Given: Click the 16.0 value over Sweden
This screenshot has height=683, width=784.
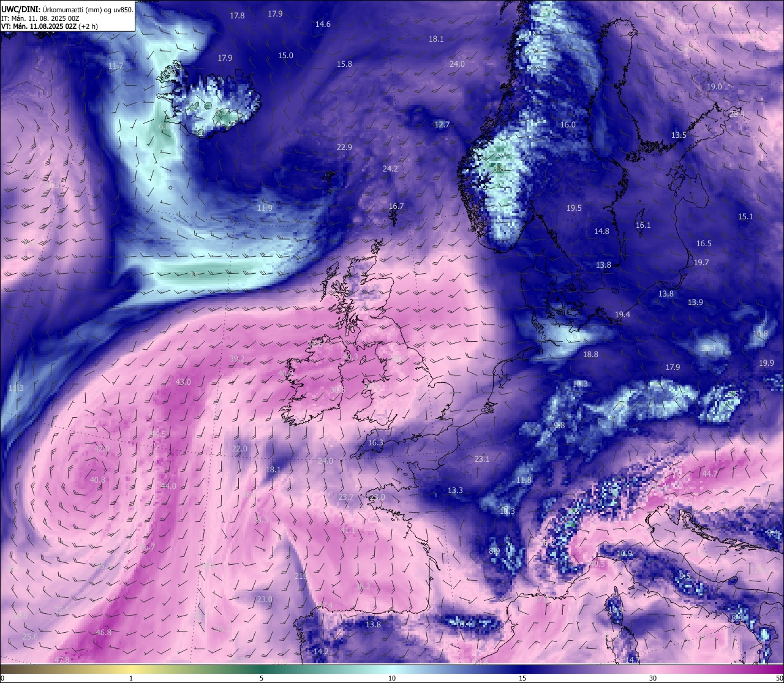Looking at the screenshot, I should 568,125.
